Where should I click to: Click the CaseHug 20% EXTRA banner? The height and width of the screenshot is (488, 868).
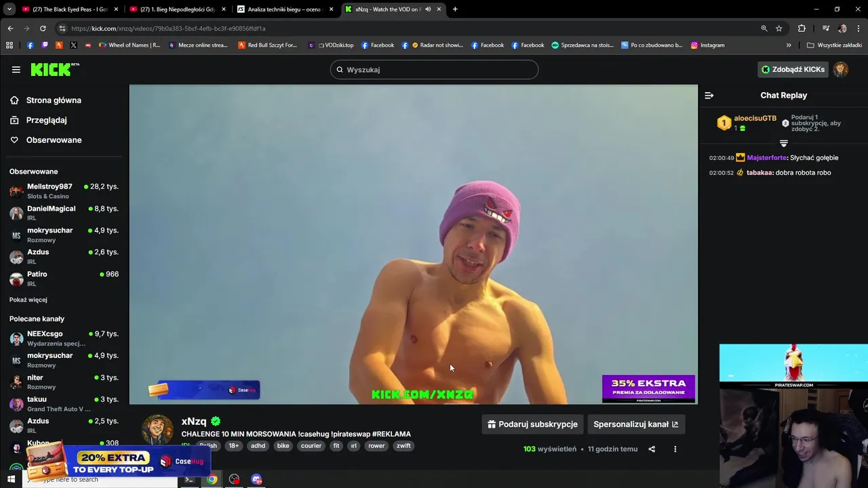(119, 462)
